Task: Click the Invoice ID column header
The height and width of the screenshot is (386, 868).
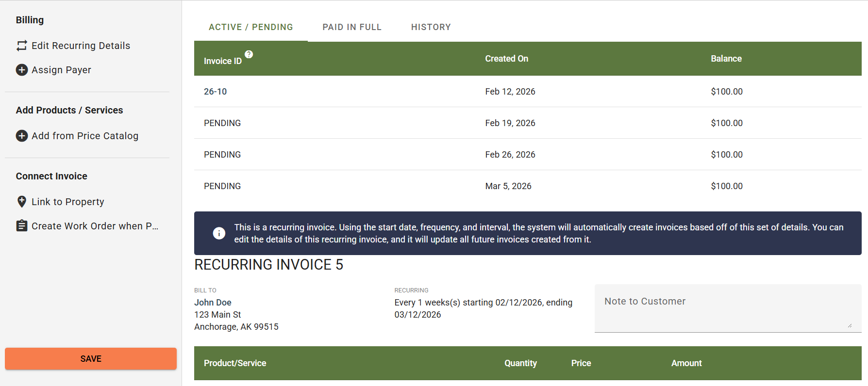Action: click(x=223, y=61)
